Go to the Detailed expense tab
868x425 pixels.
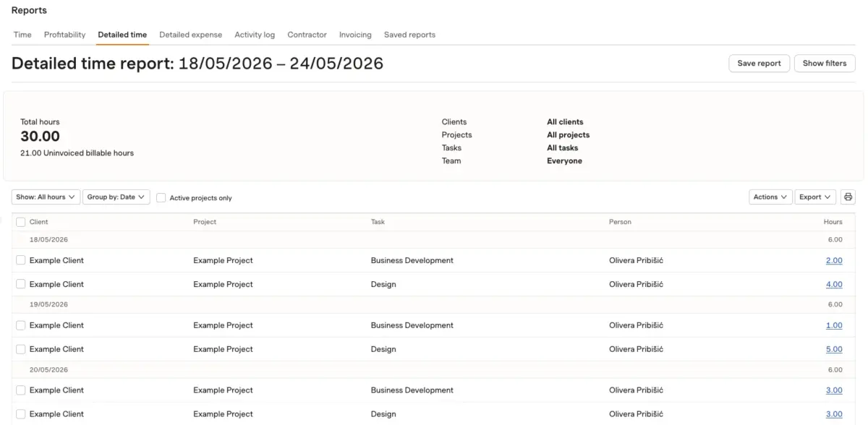(190, 35)
